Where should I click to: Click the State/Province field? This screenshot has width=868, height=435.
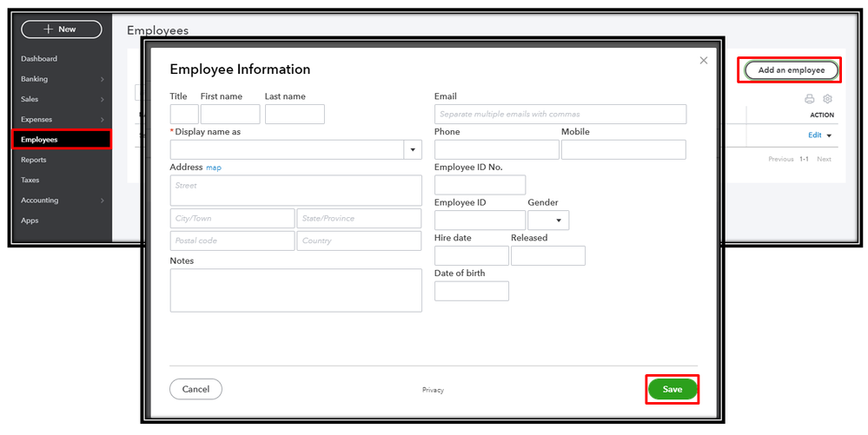pyautogui.click(x=359, y=219)
